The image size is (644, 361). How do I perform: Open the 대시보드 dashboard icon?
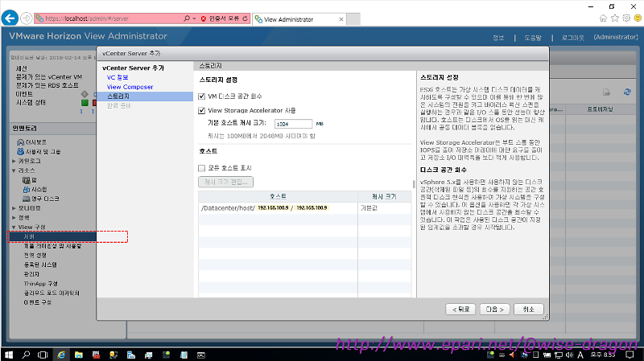coord(21,142)
